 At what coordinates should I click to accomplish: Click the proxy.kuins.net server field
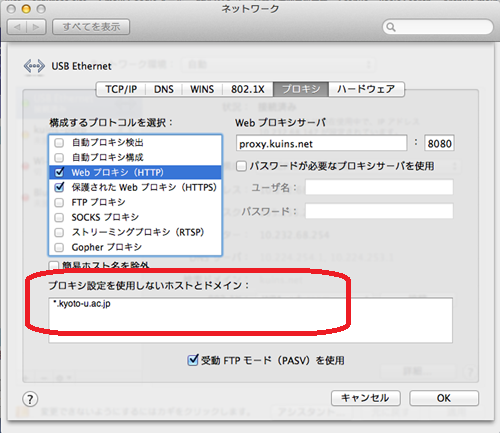point(321,144)
